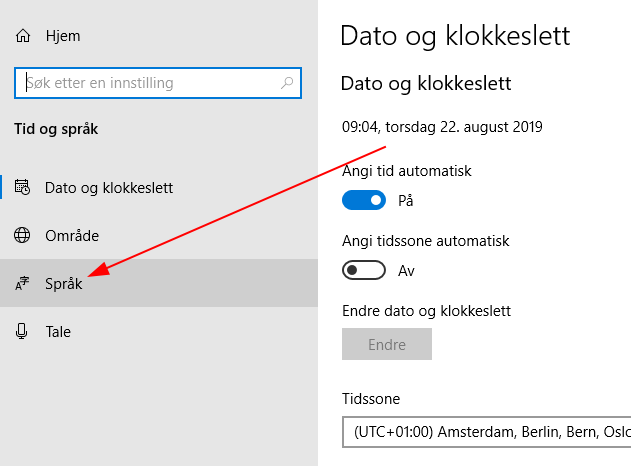Click the Hjem house icon
This screenshot has height=466, width=631.
coord(23,36)
